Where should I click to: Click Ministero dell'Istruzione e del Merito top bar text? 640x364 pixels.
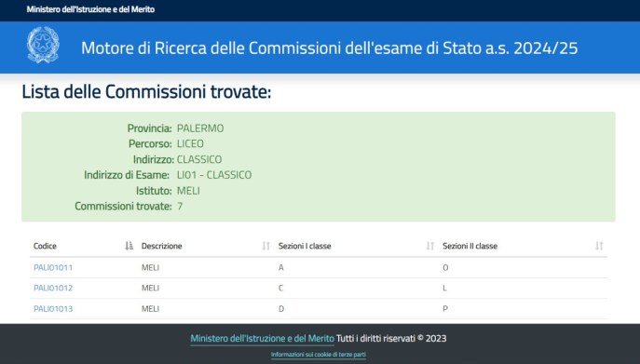[x=90, y=9]
